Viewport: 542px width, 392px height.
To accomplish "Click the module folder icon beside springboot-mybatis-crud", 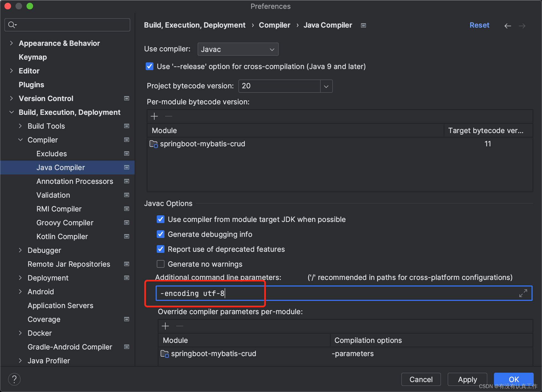I will click(153, 144).
